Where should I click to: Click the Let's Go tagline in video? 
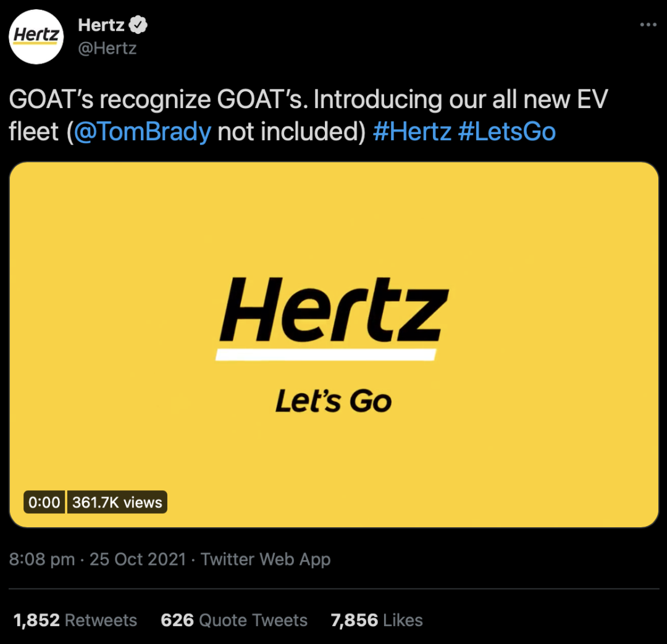[x=333, y=401]
